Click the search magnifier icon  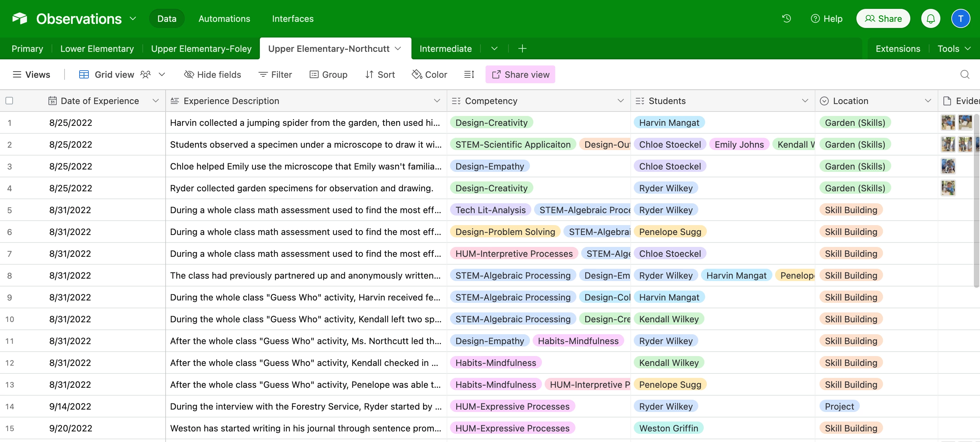pyautogui.click(x=964, y=74)
